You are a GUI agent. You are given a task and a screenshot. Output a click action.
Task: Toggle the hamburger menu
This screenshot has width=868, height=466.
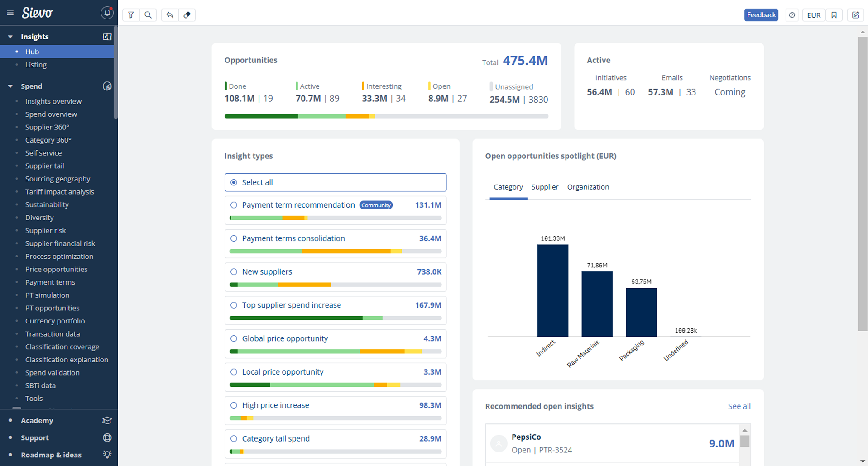10,13
